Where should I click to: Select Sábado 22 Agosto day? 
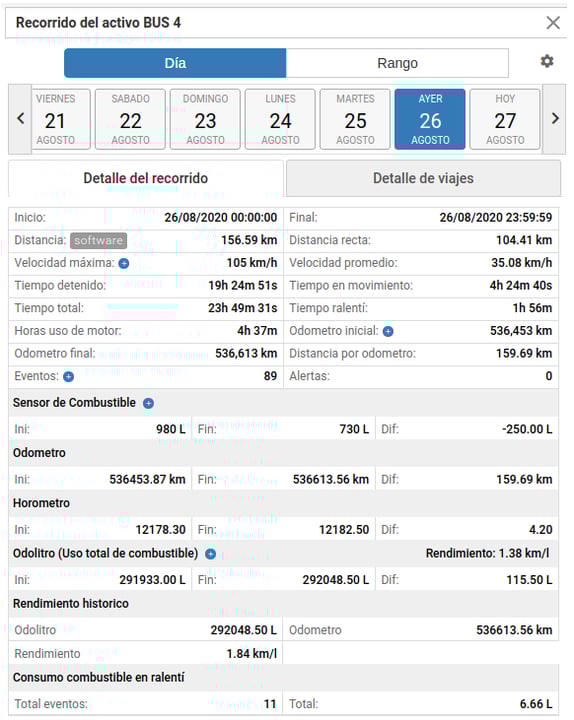(x=130, y=119)
